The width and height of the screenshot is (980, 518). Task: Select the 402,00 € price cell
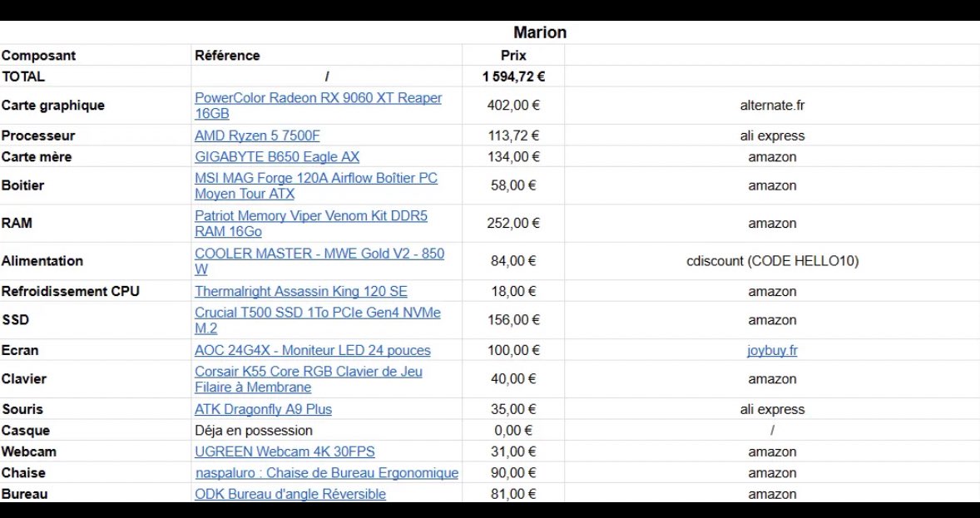(x=513, y=106)
